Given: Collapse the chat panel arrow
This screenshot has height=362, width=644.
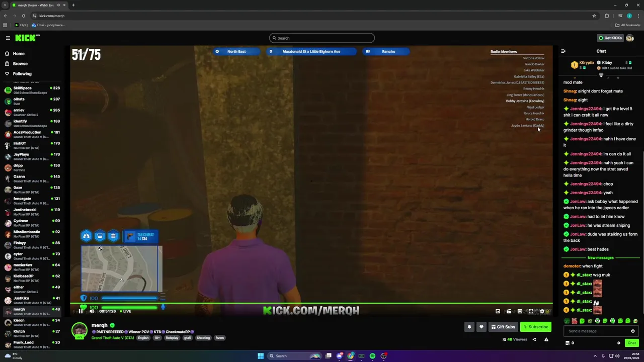Looking at the screenshot, I should [563, 51].
